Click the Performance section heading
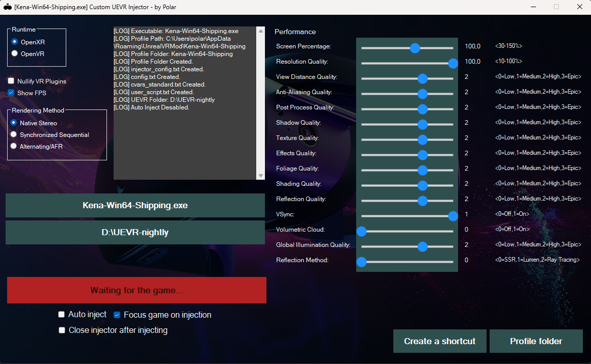The image size is (591, 364). 295,32
